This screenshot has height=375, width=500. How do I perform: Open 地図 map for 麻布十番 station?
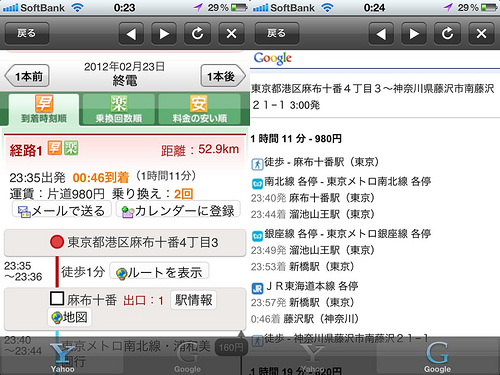click(70, 317)
